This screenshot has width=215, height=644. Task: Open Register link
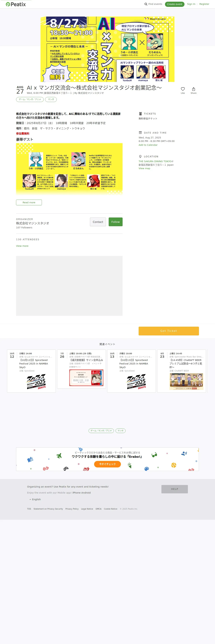204,4
